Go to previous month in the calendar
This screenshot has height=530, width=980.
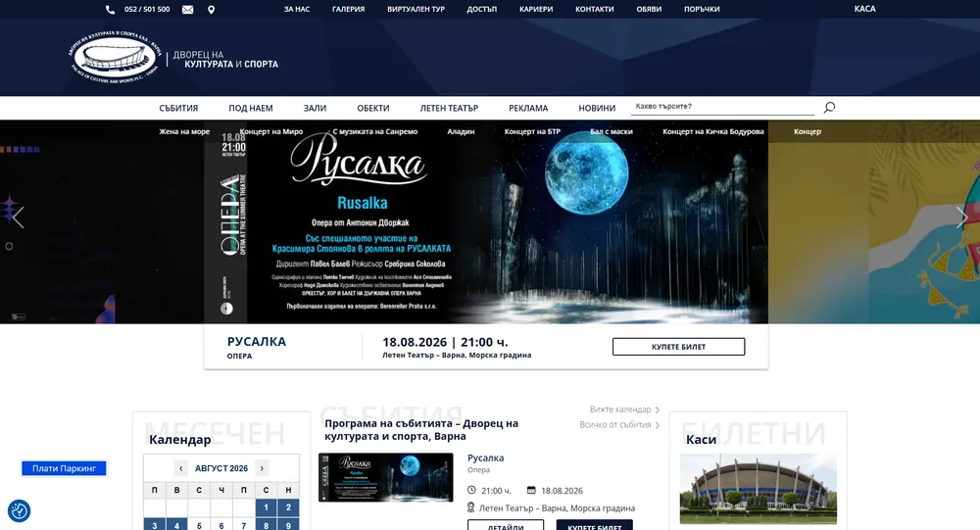[x=180, y=468]
